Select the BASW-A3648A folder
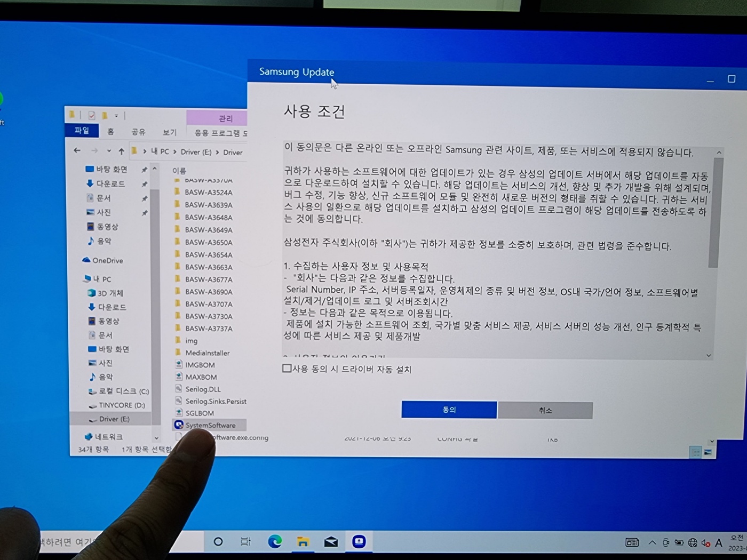The image size is (747, 560). [x=203, y=218]
